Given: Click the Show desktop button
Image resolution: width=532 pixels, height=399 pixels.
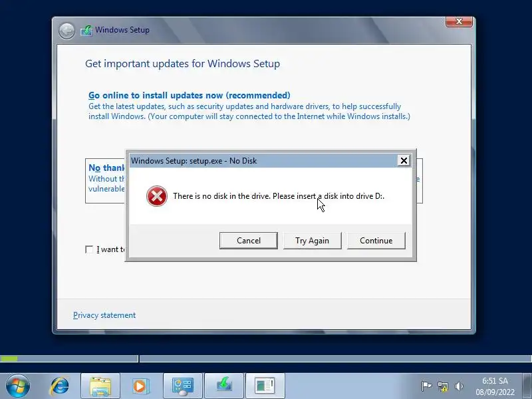Looking at the screenshot, I should (x=527, y=386).
